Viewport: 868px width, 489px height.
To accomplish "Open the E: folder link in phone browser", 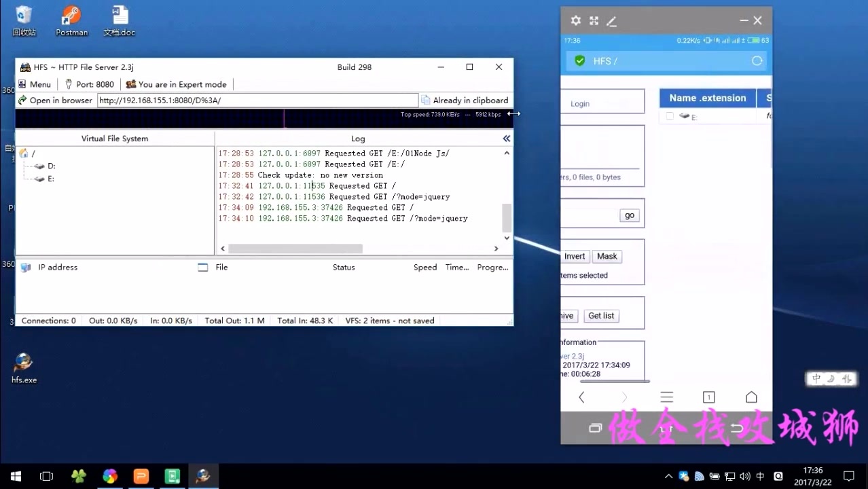I will pyautogui.click(x=694, y=117).
